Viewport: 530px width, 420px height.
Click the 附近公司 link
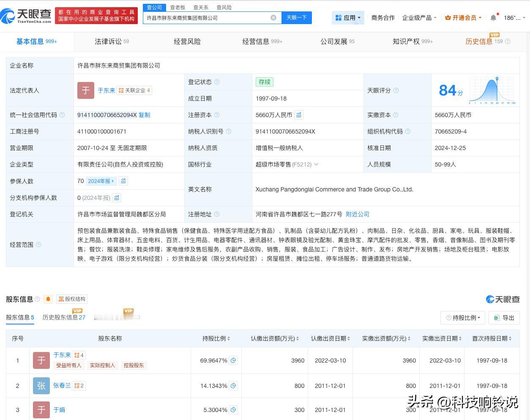coord(357,214)
